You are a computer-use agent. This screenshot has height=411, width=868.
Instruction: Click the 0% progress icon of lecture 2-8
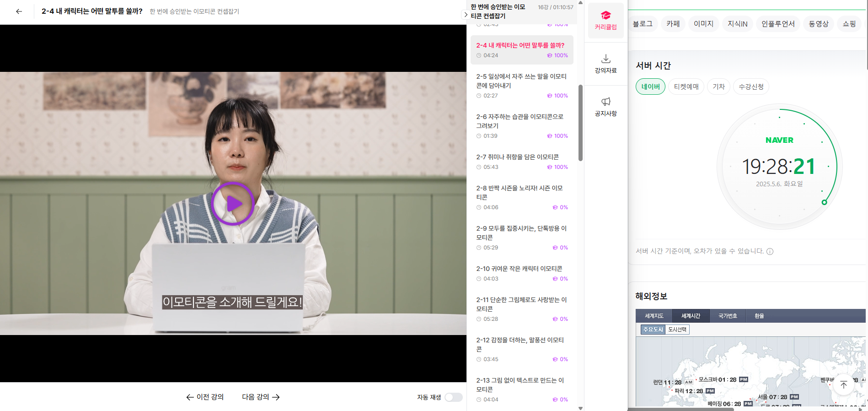click(x=555, y=207)
